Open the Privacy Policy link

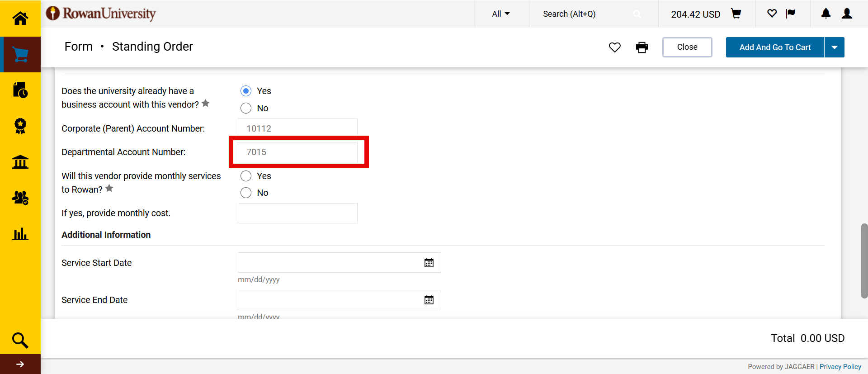point(840,367)
